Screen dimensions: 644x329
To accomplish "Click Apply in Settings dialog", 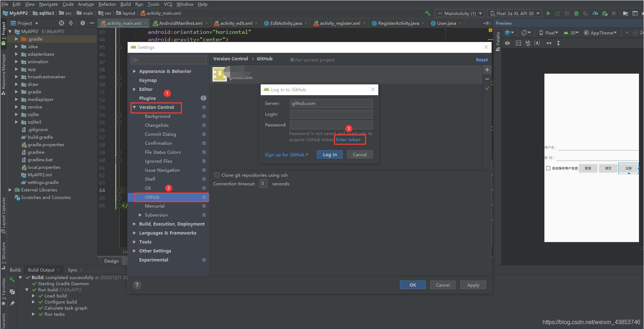I will coord(473,285).
